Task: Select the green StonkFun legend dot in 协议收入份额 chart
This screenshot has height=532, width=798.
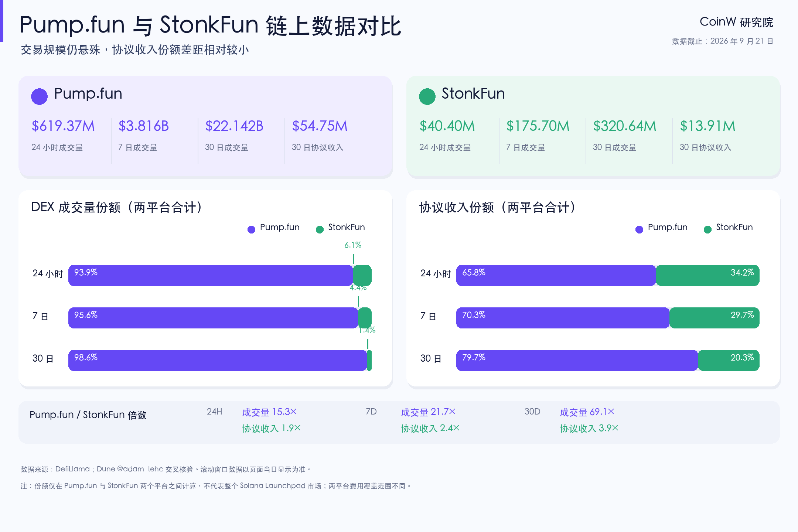Action: 707,229
